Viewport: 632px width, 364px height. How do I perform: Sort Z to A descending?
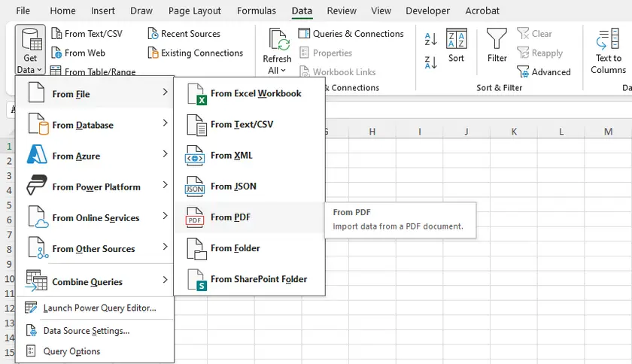tap(431, 62)
